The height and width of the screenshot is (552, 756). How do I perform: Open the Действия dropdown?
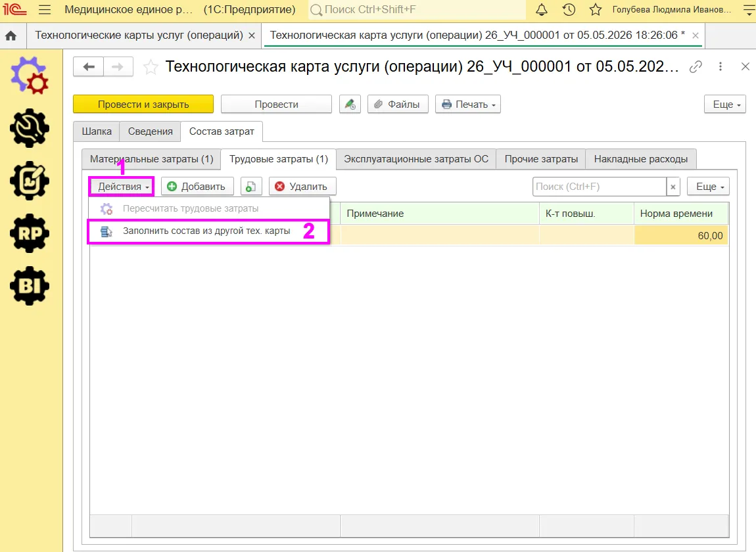click(121, 187)
